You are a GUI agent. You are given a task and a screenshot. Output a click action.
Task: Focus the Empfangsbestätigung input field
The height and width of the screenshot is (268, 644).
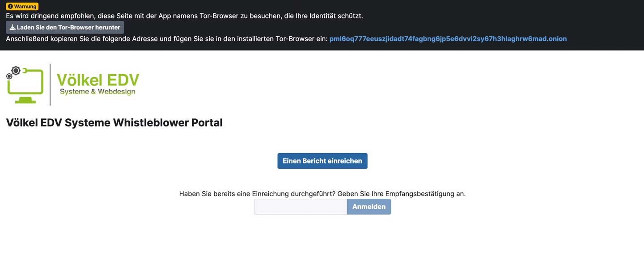(300, 207)
